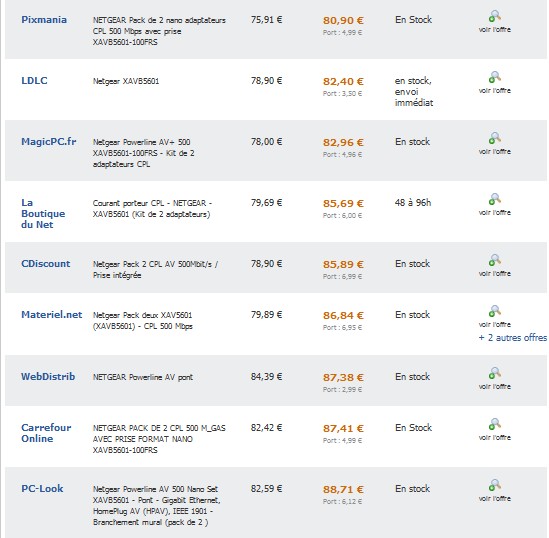Go to the Materiel.net merchant link
This screenshot has width=549, height=538.
pyautogui.click(x=51, y=315)
